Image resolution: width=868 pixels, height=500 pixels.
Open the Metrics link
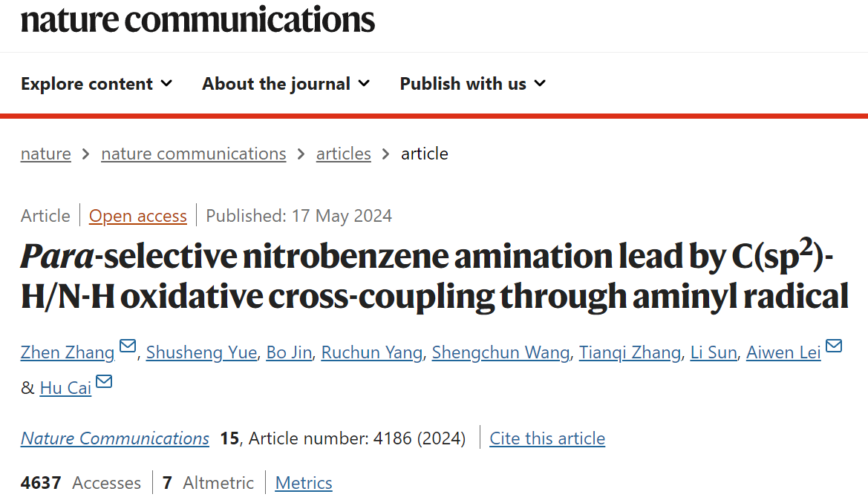pos(304,483)
